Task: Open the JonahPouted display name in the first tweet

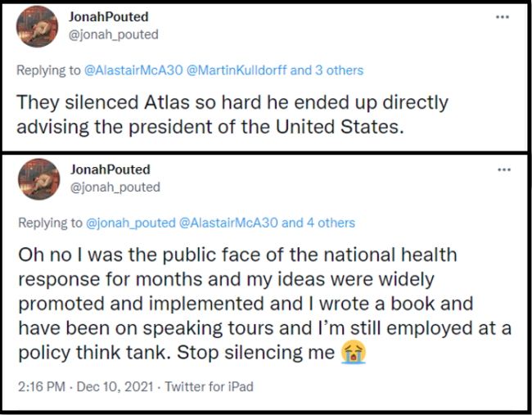Action: [x=109, y=17]
